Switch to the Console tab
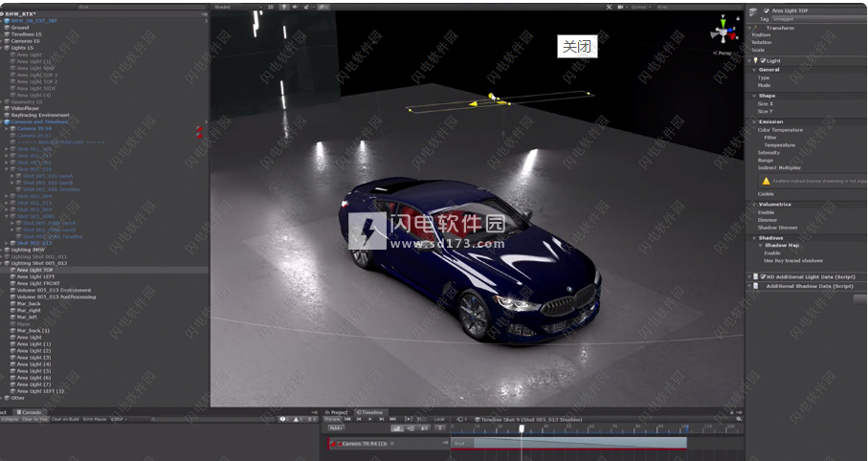The height and width of the screenshot is (461, 868). [29, 412]
